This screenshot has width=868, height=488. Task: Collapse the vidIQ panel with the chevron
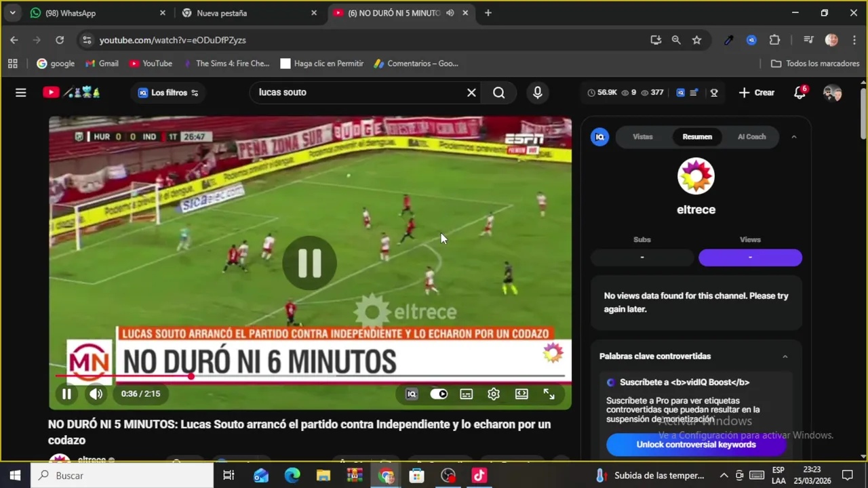794,137
